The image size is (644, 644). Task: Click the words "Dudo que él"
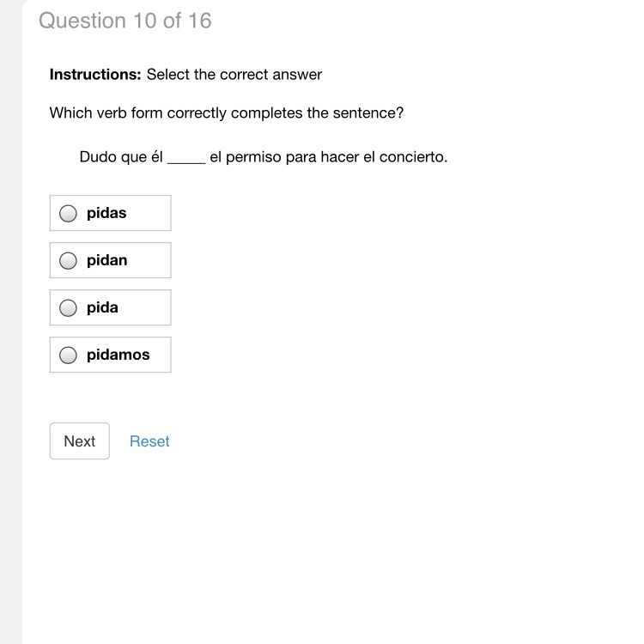point(121,157)
